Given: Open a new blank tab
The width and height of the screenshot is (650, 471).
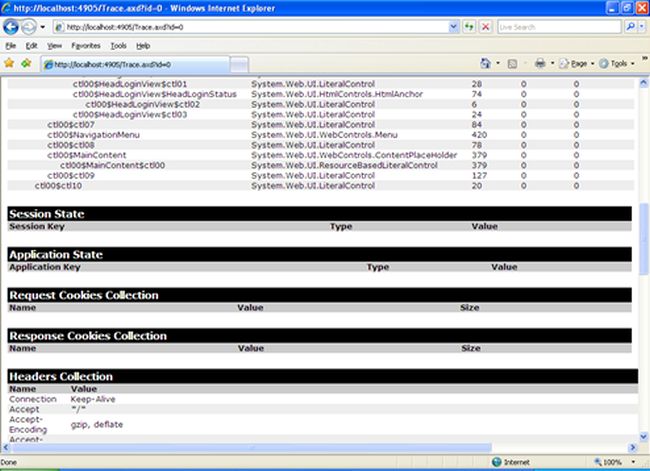Looking at the screenshot, I should (x=239, y=65).
